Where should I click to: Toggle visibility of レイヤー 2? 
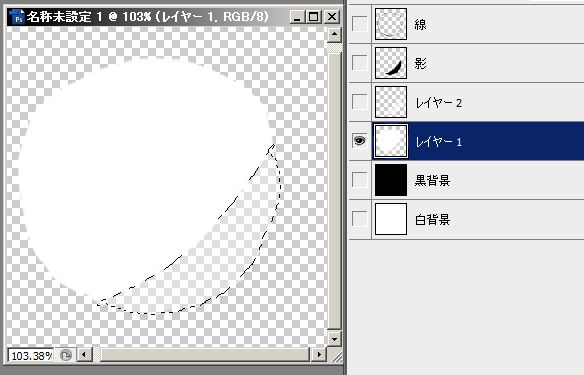click(359, 102)
